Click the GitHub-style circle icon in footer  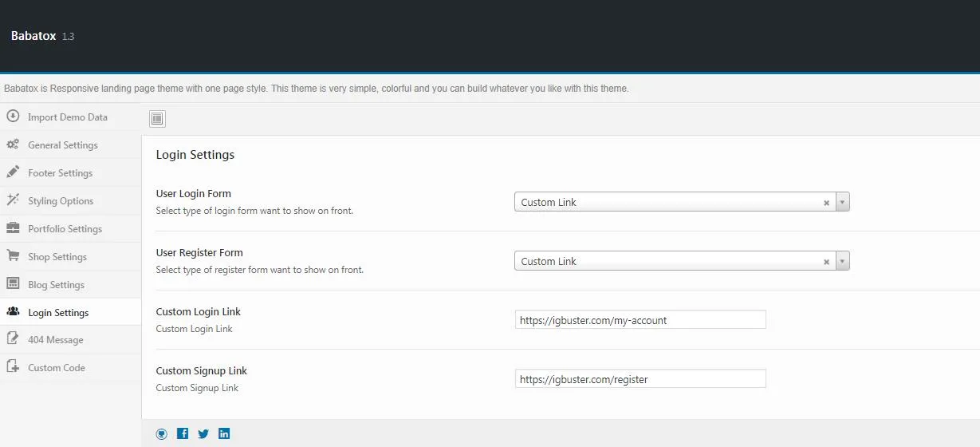click(162, 433)
